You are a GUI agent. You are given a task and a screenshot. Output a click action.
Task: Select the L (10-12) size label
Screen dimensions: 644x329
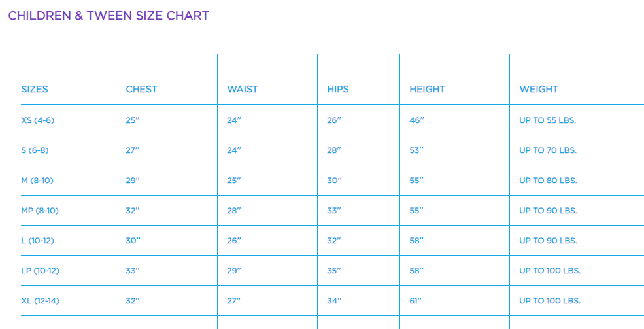point(37,241)
